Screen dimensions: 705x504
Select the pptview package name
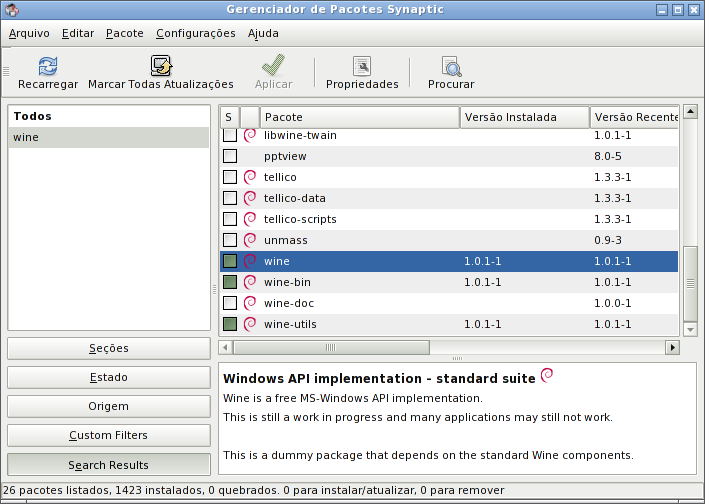pyautogui.click(x=285, y=156)
